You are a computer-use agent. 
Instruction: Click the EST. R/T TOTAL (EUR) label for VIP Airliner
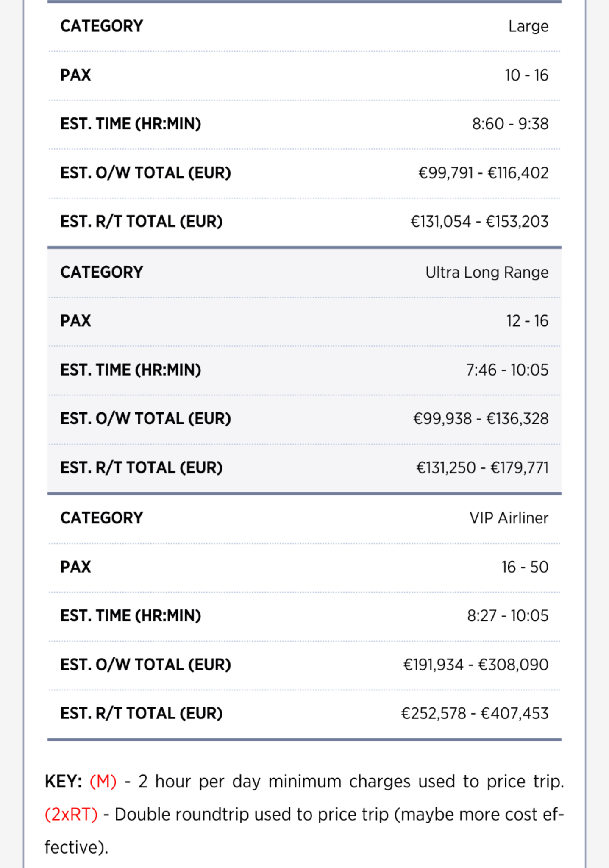142,713
